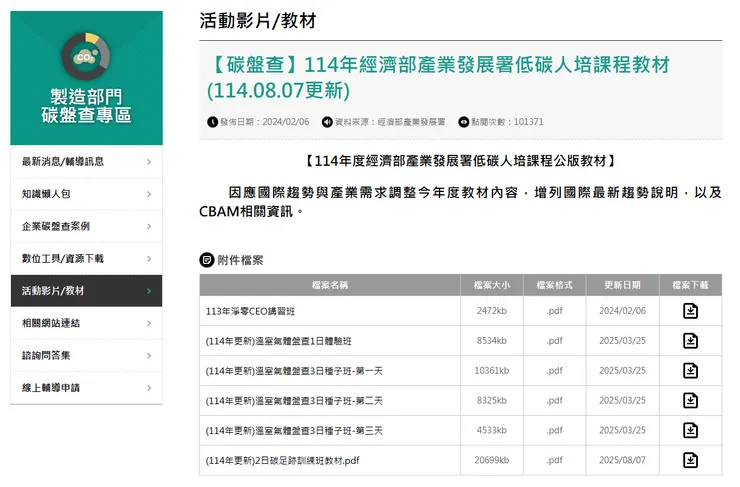Open 知識懶人包 menu item
The height and width of the screenshot is (487, 740).
86,194
